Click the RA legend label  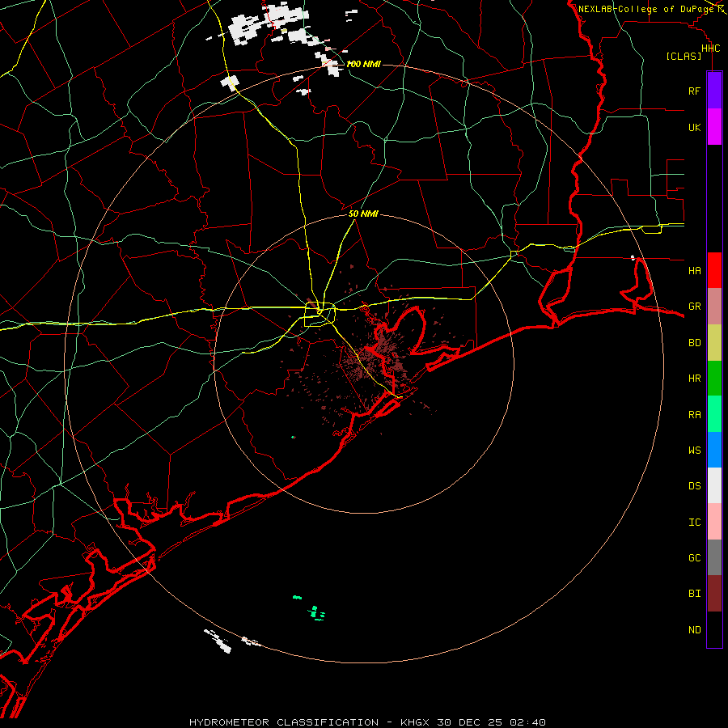tap(694, 415)
